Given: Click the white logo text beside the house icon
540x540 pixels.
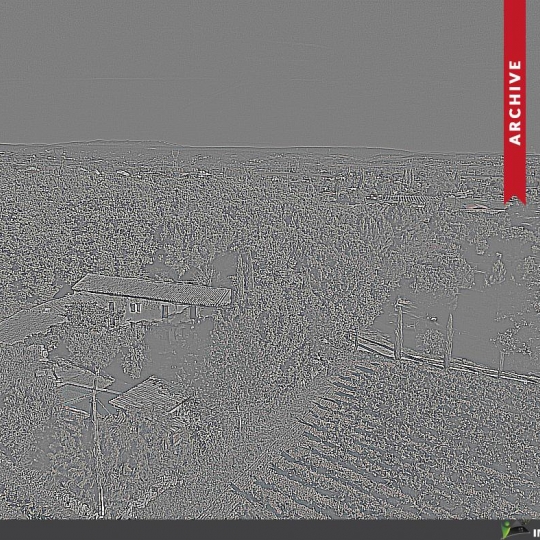Looking at the screenshot, I should pyautogui.click(x=537, y=532).
